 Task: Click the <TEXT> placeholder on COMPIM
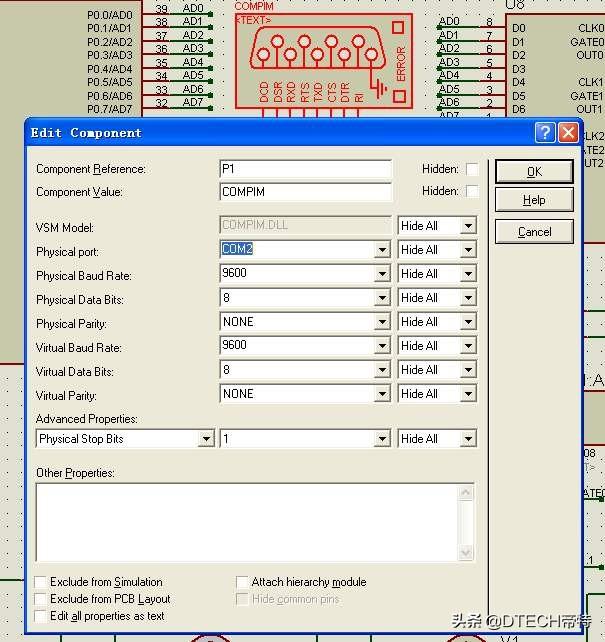[254, 20]
